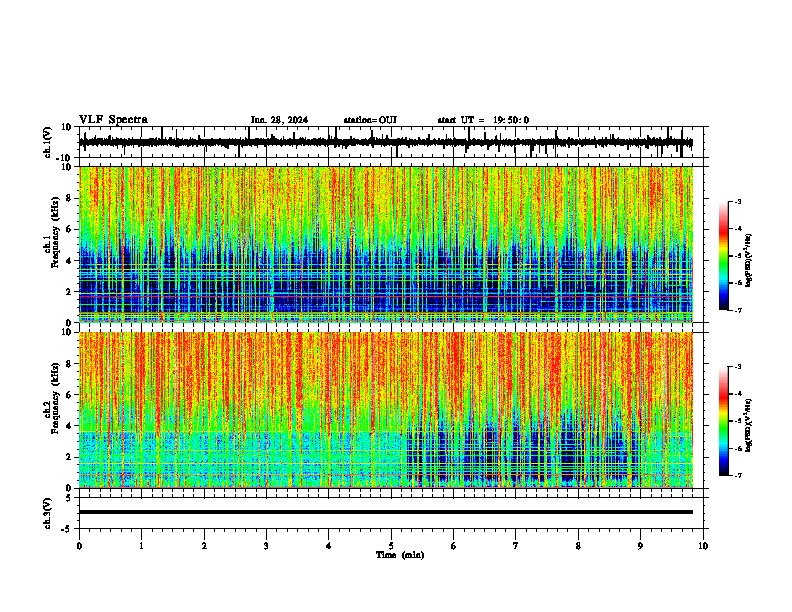Click the "VLF Spectra" plot title
This screenshot has width=792, height=612.
[113, 120]
